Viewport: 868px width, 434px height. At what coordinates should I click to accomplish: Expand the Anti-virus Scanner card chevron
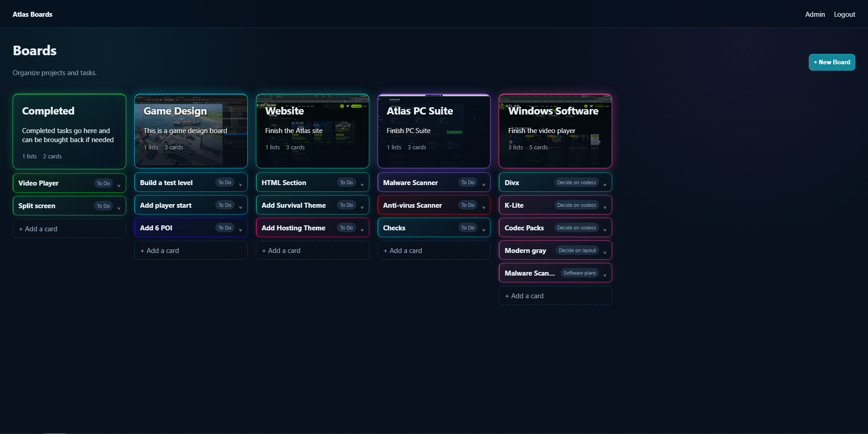coord(484,207)
